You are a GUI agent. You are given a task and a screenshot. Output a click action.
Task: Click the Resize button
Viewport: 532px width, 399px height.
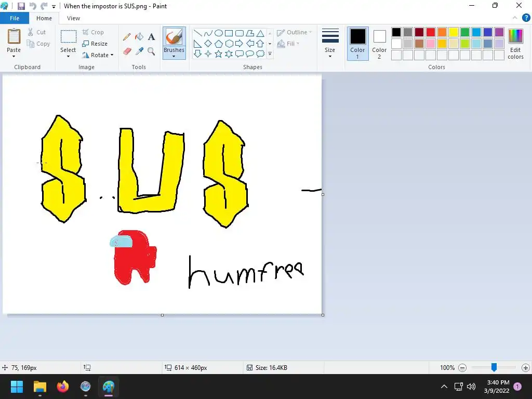(x=95, y=44)
